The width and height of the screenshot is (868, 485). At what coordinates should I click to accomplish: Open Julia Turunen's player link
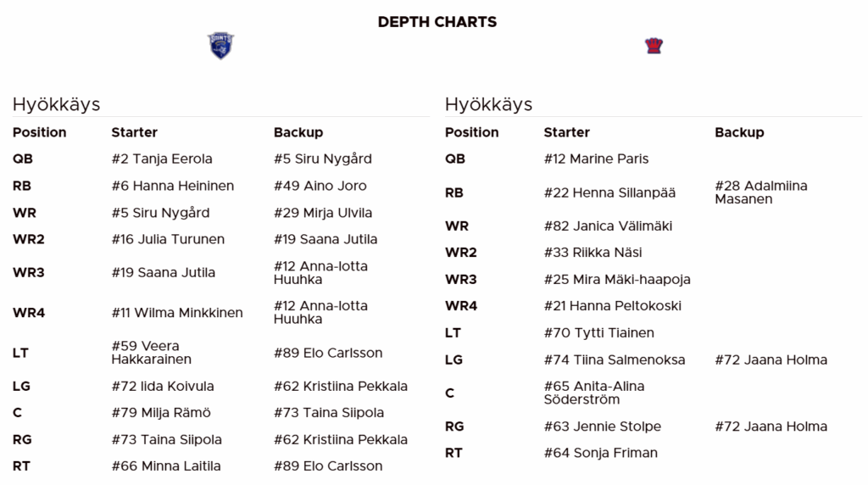tap(168, 239)
